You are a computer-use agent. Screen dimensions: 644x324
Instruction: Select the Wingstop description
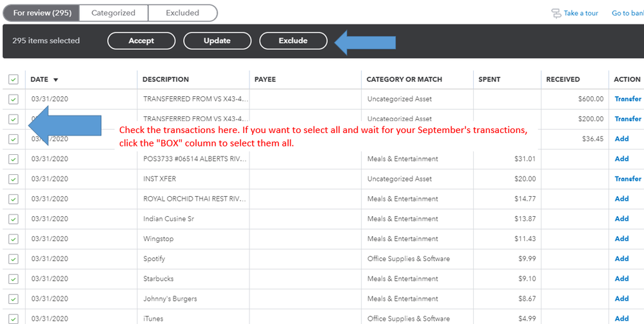[158, 239]
